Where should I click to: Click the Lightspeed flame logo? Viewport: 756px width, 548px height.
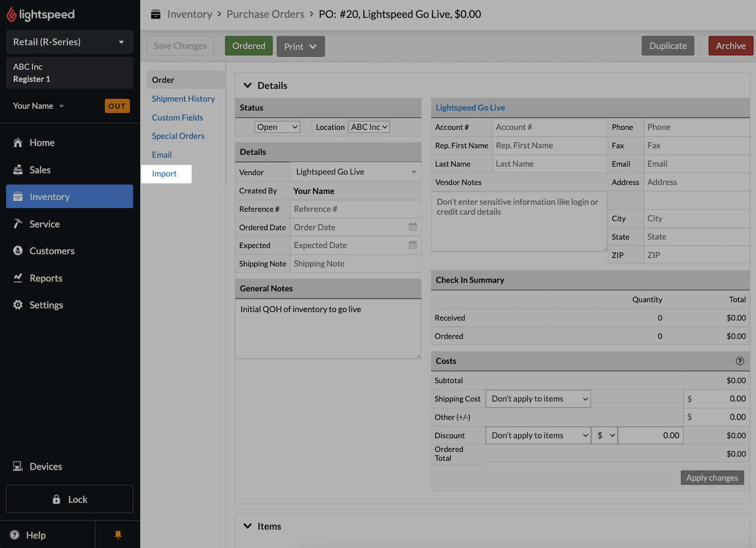point(12,15)
